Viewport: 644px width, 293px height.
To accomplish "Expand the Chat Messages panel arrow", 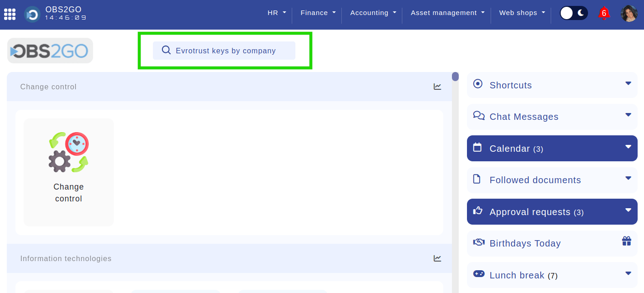I will pos(628,115).
